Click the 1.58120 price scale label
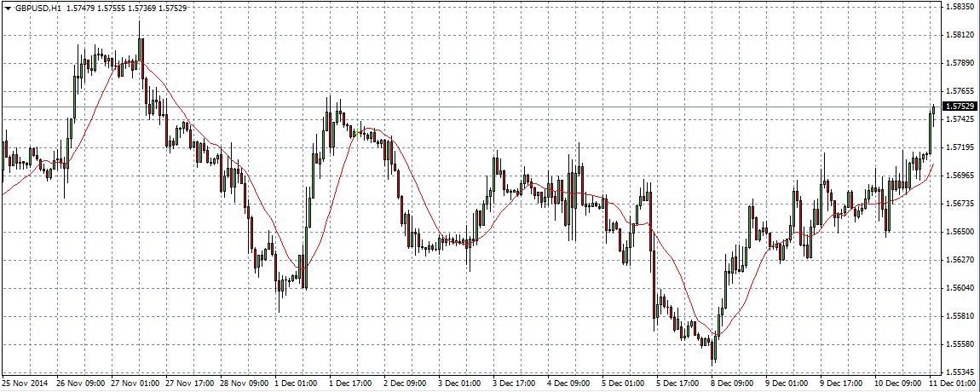Image resolution: width=980 pixels, height=392 pixels. click(x=959, y=35)
